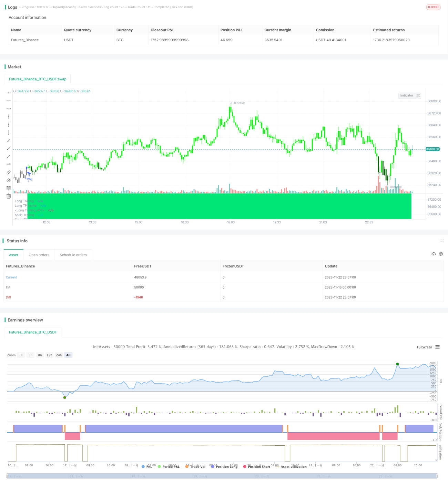Select the parallel channel lines tool
The image size is (448, 486).
pyautogui.click(x=9, y=172)
